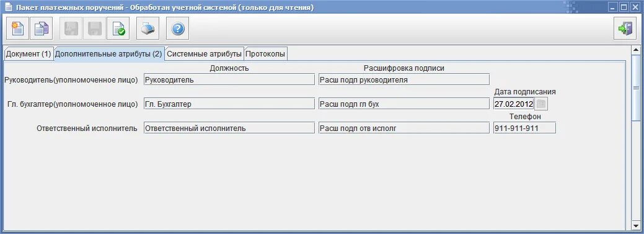Click the Гл. бухгалтер(уполномоченное лицо) label
The image size is (644, 234).
[x=73, y=104]
